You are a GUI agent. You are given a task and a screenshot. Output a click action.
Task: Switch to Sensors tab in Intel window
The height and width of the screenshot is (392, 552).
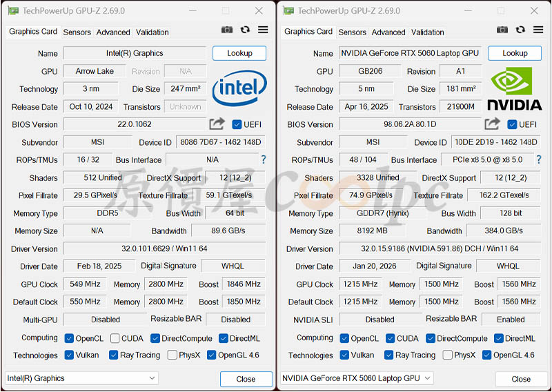77,32
